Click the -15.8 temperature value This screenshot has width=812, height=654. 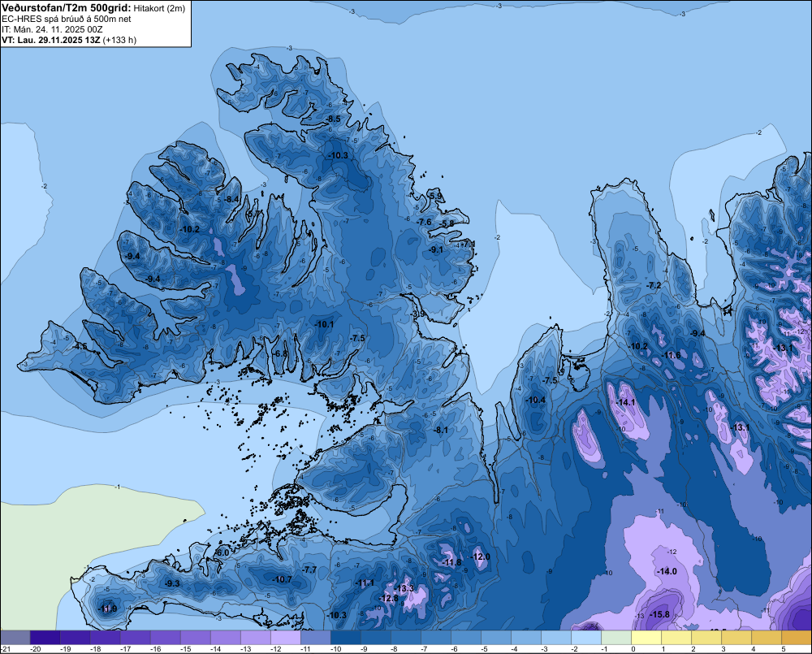(659, 614)
